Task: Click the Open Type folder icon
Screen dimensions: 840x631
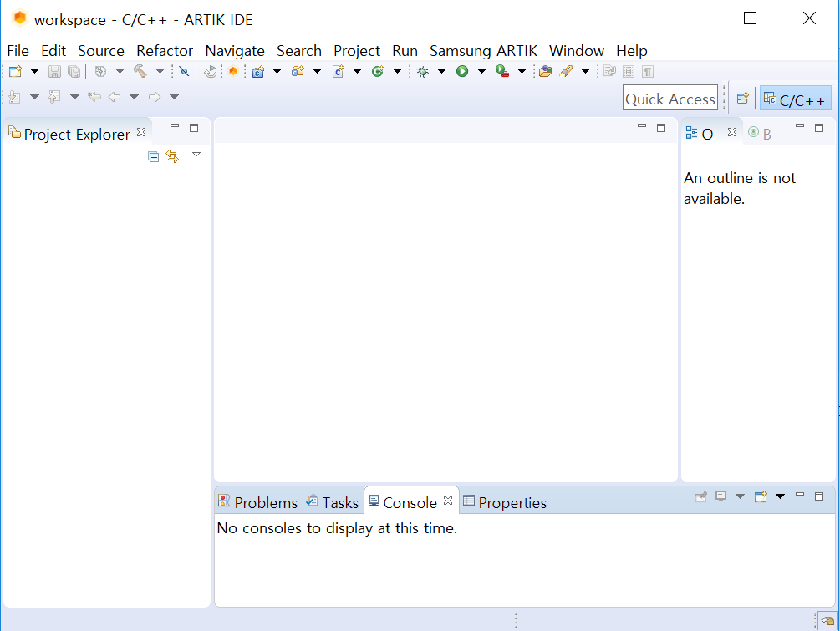Action: 545,71
